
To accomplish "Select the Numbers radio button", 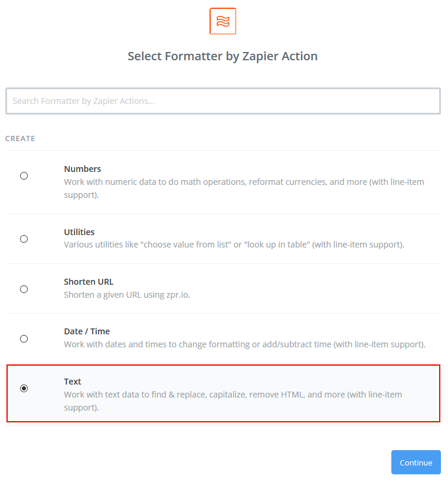I will (x=24, y=175).
